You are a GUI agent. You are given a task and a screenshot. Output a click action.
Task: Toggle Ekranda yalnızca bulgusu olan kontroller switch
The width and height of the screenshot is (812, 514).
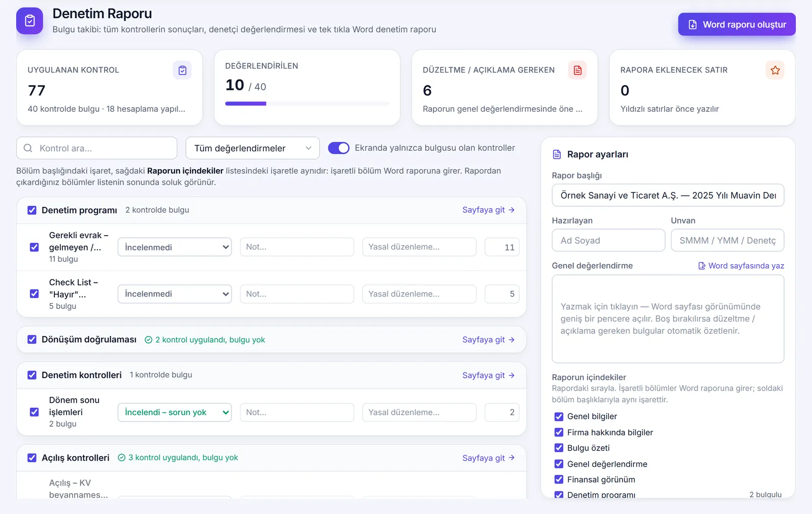point(339,148)
